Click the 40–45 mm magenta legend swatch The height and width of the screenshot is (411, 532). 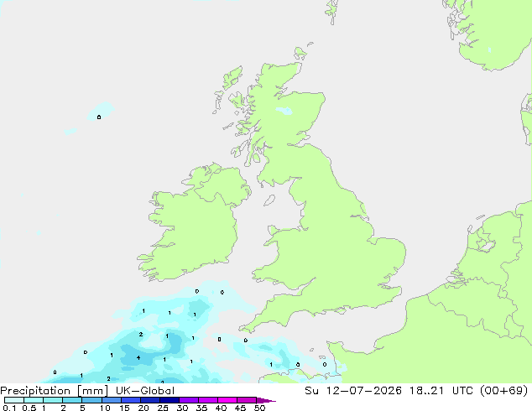coord(227,400)
